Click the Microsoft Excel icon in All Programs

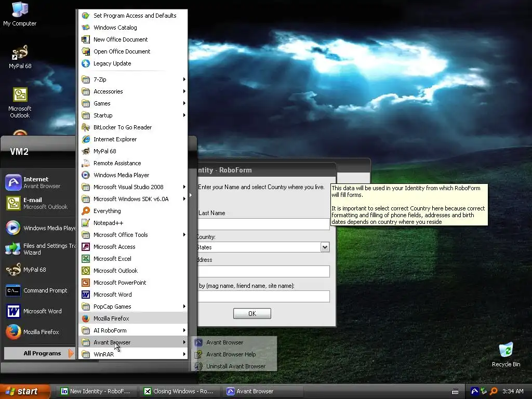[86, 259]
